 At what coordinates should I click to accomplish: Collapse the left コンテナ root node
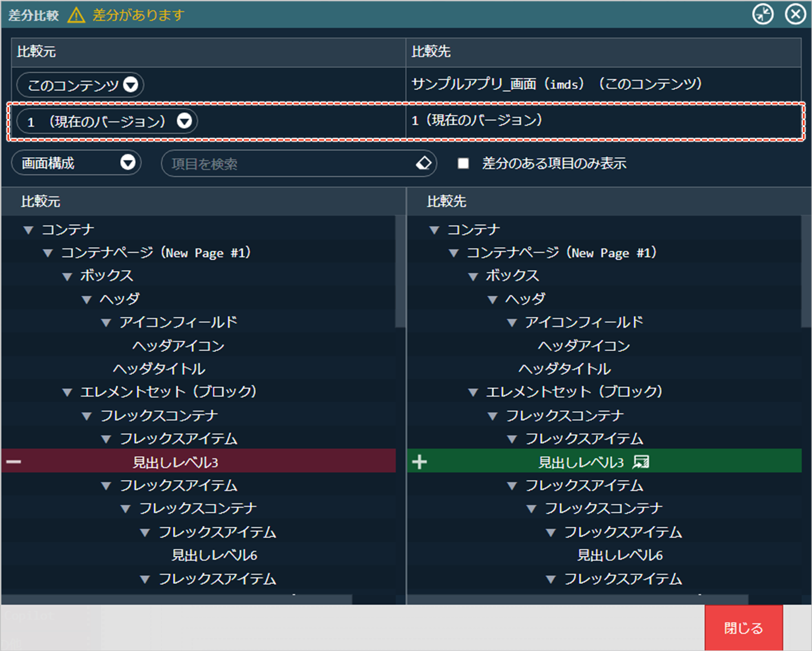(x=28, y=230)
